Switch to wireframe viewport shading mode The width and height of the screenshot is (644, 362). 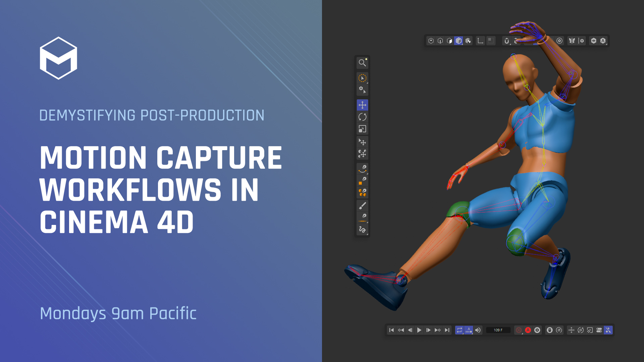[439, 41]
